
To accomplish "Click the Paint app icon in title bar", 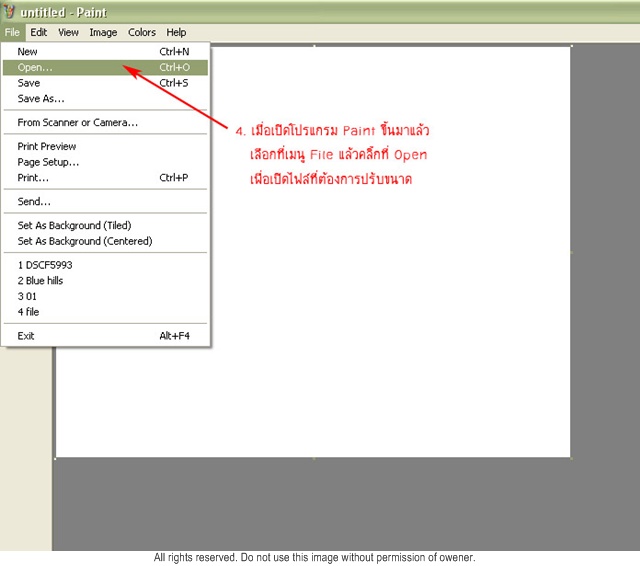I will [9, 11].
